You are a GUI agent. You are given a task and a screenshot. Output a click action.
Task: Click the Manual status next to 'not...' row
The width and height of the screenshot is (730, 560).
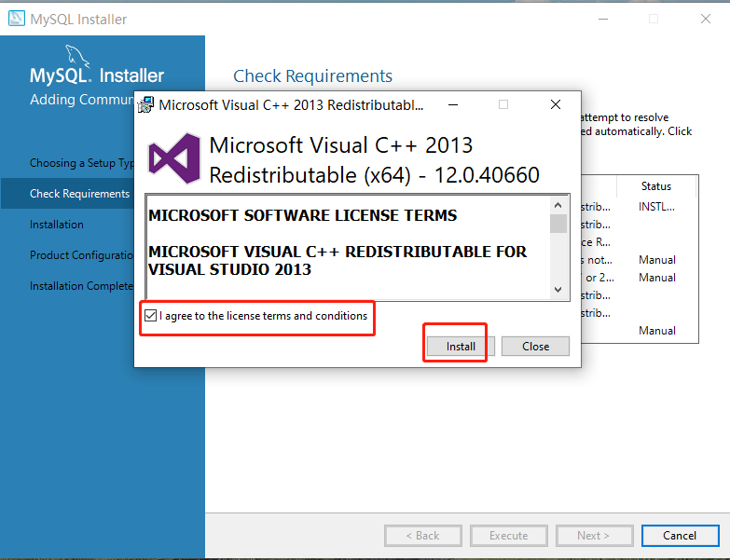click(657, 260)
